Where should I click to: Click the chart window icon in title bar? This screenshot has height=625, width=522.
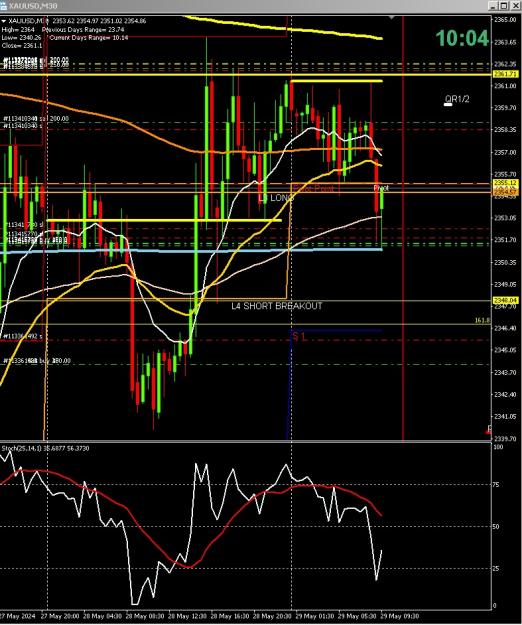pos(4,6)
